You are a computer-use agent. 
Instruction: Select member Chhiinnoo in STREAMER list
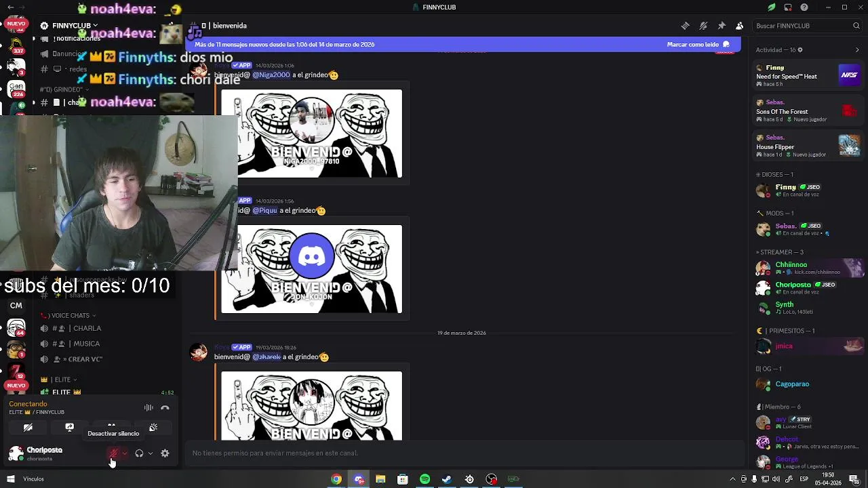tap(808, 268)
